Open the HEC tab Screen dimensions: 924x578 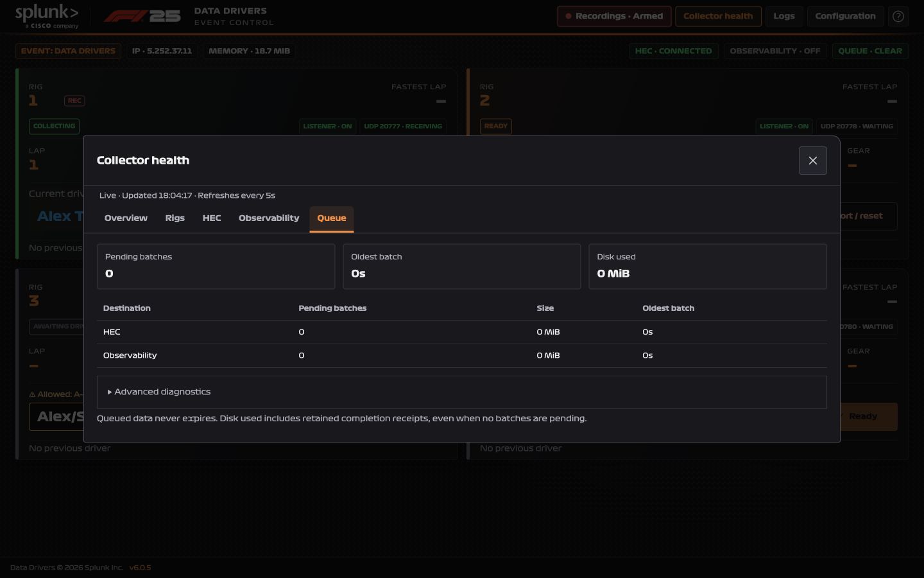tap(212, 218)
